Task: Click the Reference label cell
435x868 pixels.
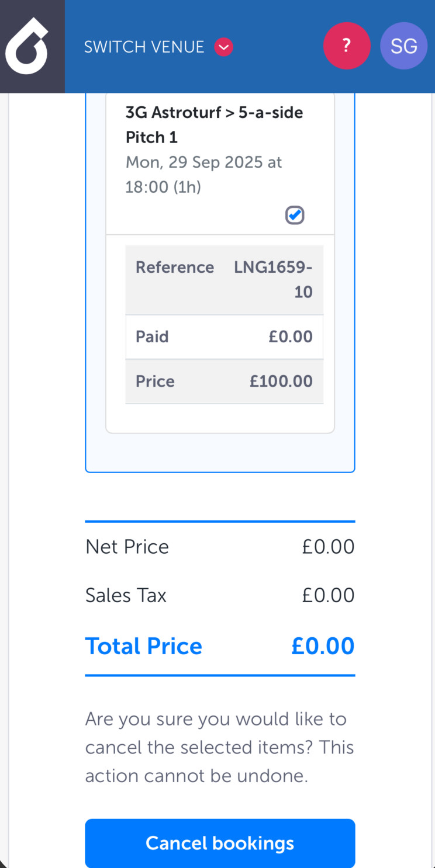Action: click(175, 268)
